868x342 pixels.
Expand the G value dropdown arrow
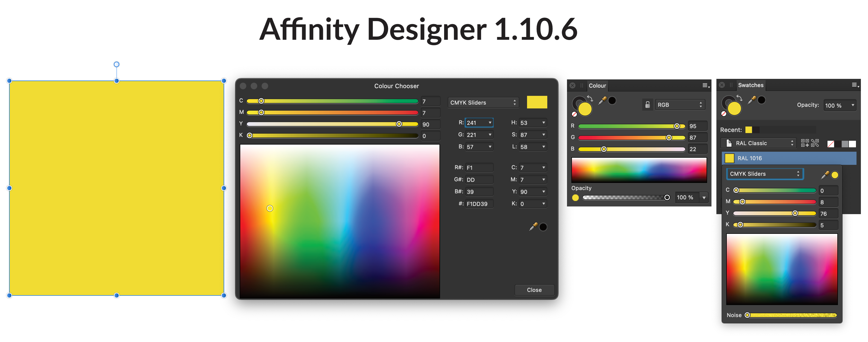[490, 135]
